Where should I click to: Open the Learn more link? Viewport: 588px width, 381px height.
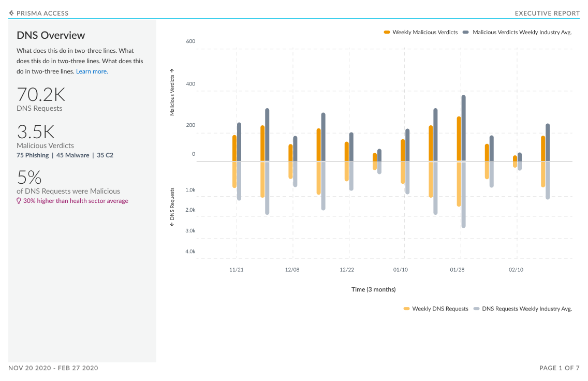(92, 71)
